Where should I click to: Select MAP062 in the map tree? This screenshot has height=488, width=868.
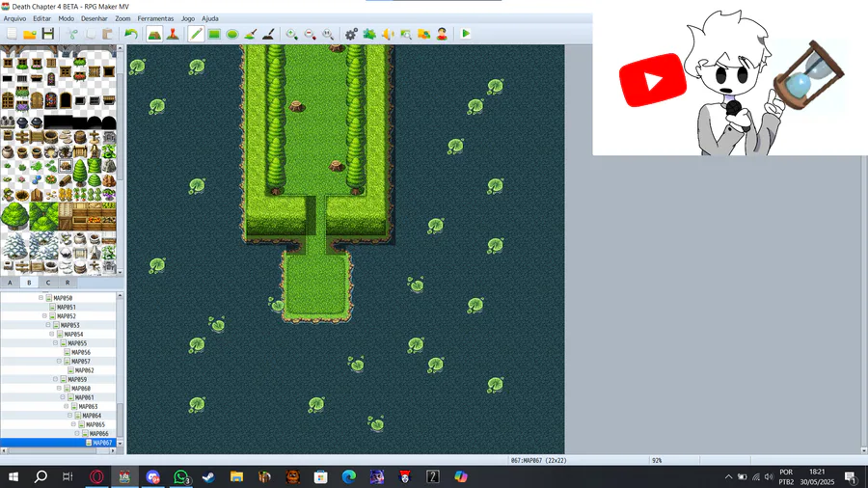(84, 370)
